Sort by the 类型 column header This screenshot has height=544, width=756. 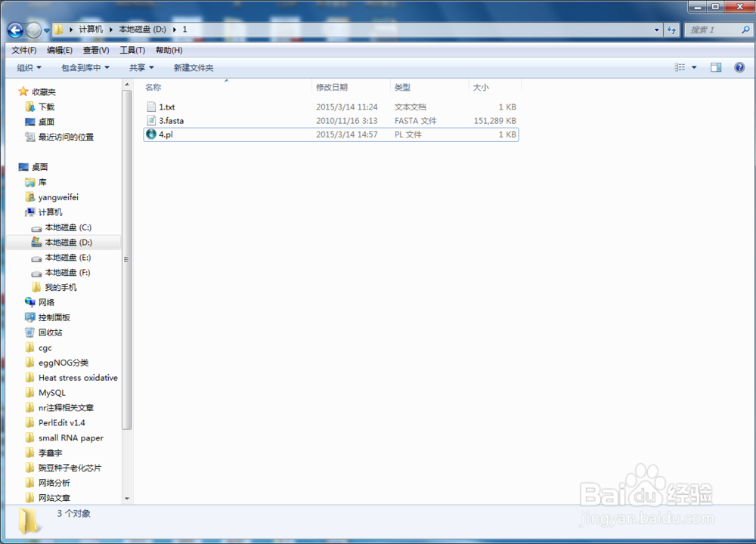(429, 87)
